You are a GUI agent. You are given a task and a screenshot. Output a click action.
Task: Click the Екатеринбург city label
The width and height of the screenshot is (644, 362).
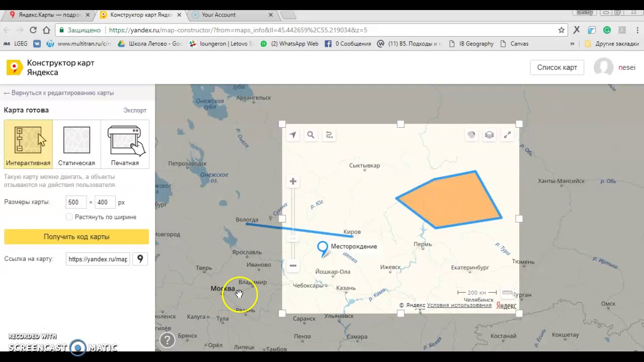470,267
